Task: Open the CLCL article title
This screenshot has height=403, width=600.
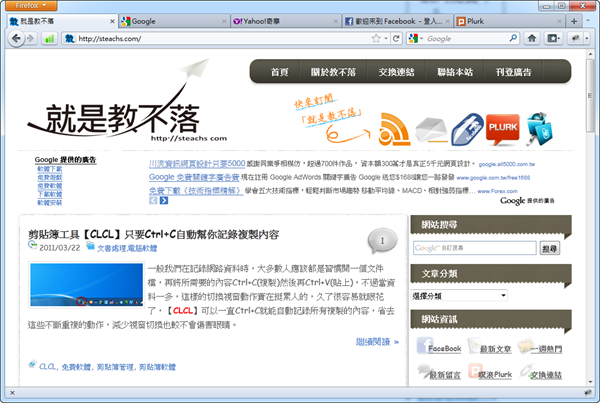Action: 153,234
